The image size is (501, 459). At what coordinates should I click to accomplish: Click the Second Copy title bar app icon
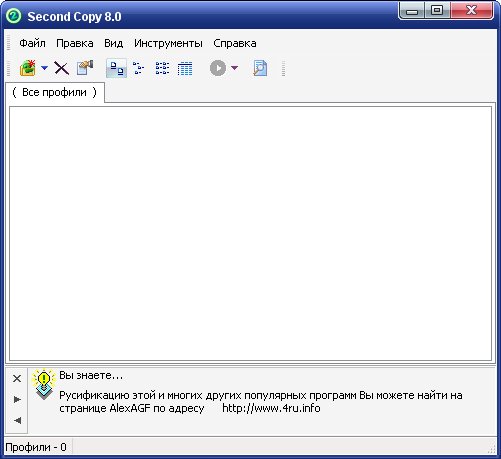point(14,16)
